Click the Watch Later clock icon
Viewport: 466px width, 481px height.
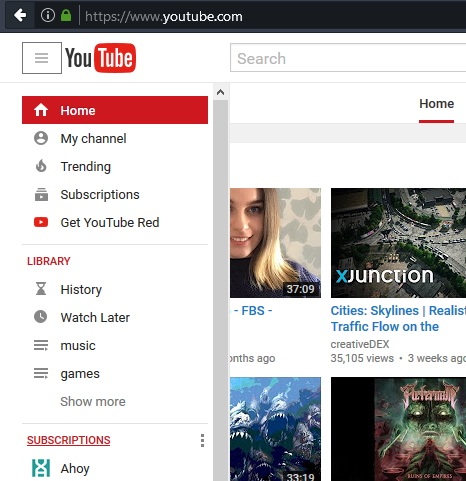[x=41, y=317]
